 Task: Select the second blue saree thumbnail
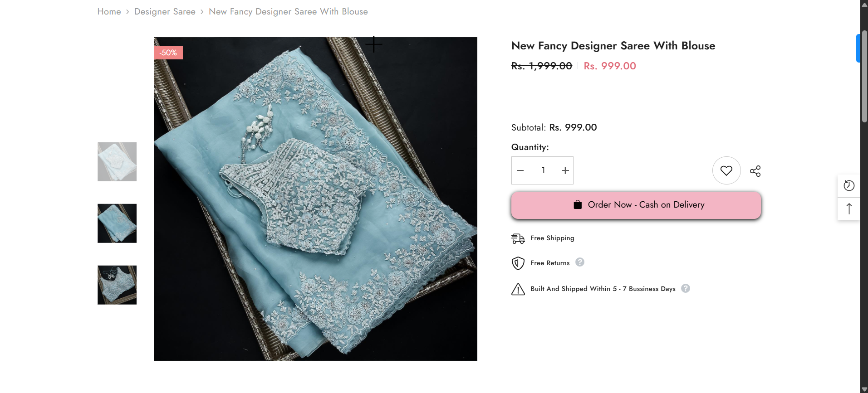117,223
